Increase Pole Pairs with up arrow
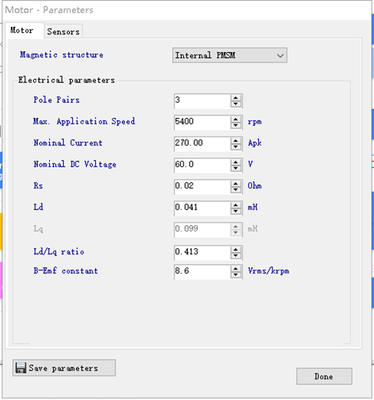The height and width of the screenshot is (400, 374). pyautogui.click(x=236, y=97)
